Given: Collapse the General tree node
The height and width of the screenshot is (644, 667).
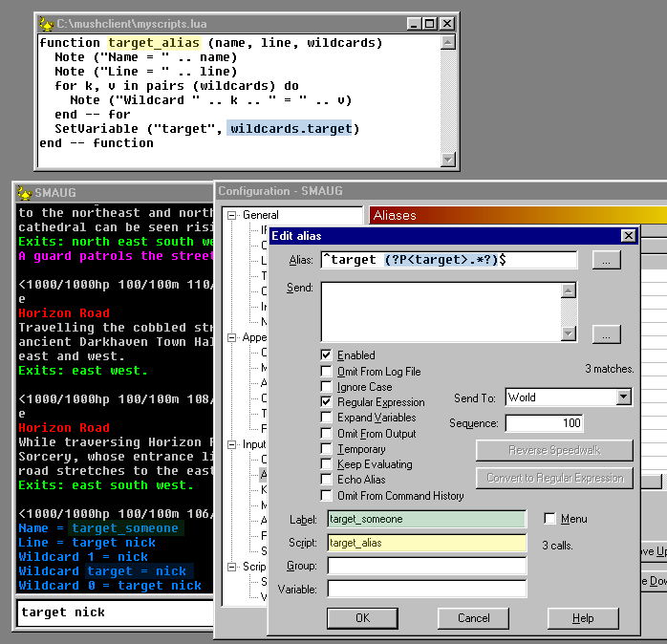Looking at the screenshot, I should pos(231,216).
